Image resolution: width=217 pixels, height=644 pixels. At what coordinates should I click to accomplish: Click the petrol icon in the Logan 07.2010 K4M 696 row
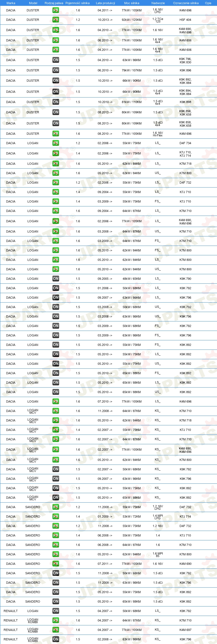click(56, 401)
